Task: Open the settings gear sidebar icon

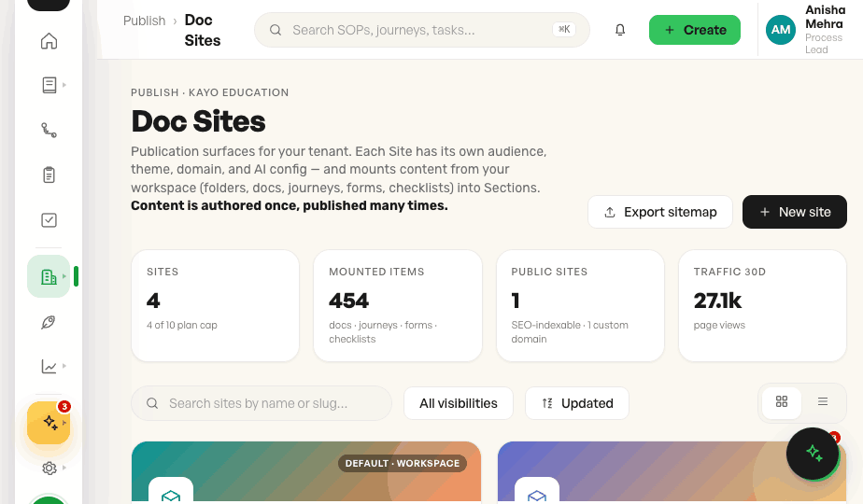Action: click(x=49, y=468)
